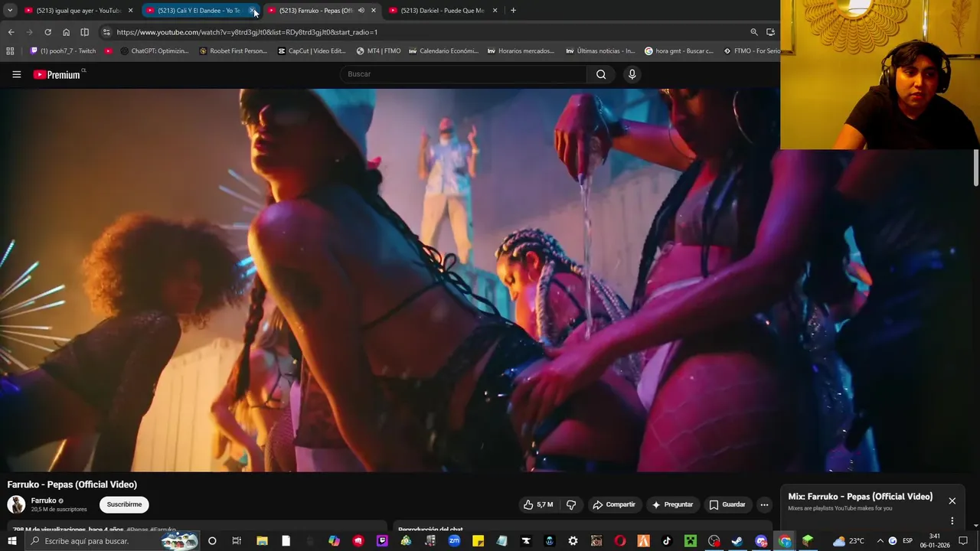
Task: Close the Cali Y El Dandee tab
Action: tap(253, 11)
